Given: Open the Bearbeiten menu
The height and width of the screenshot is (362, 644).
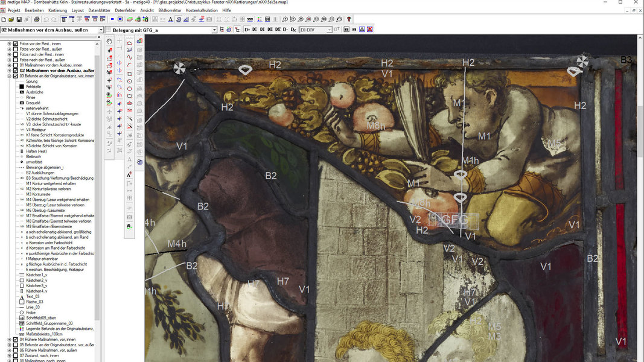Looking at the screenshot, I should (34, 10).
